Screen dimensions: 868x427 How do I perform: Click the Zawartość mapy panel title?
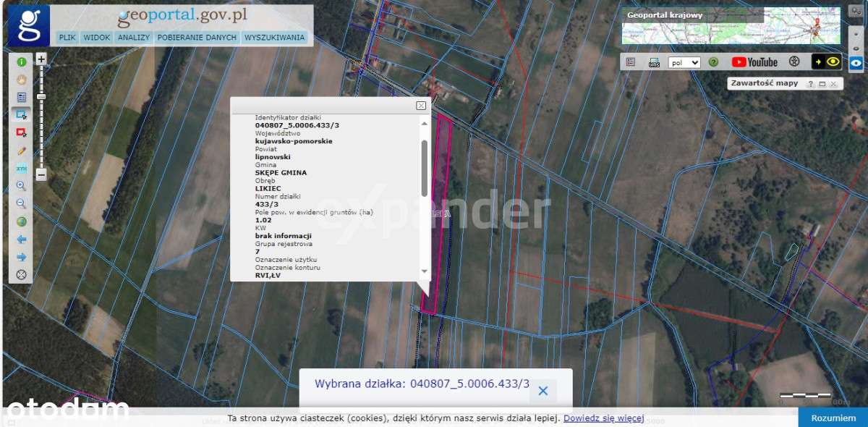click(x=765, y=83)
